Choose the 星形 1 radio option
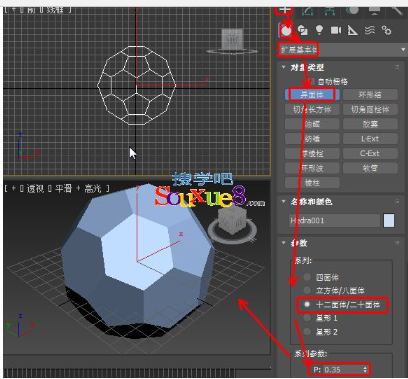Image resolution: width=408 pixels, height=379 pixels. coord(307,318)
